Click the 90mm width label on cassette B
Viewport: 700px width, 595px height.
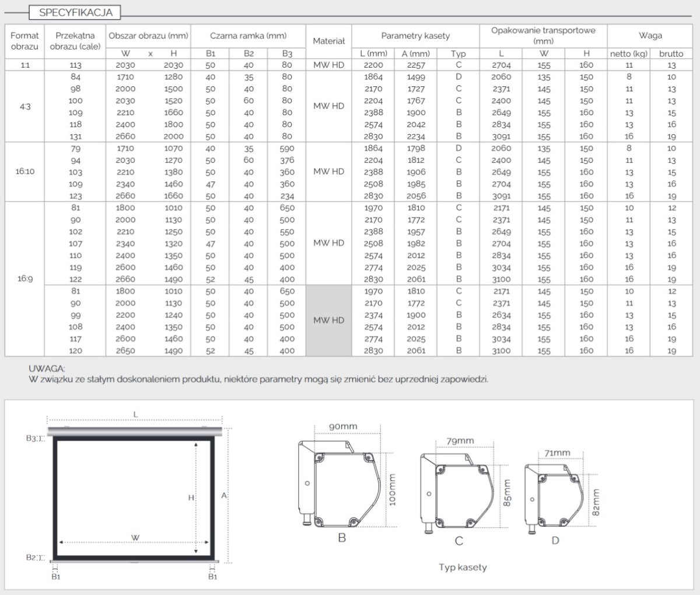pyautogui.click(x=343, y=426)
